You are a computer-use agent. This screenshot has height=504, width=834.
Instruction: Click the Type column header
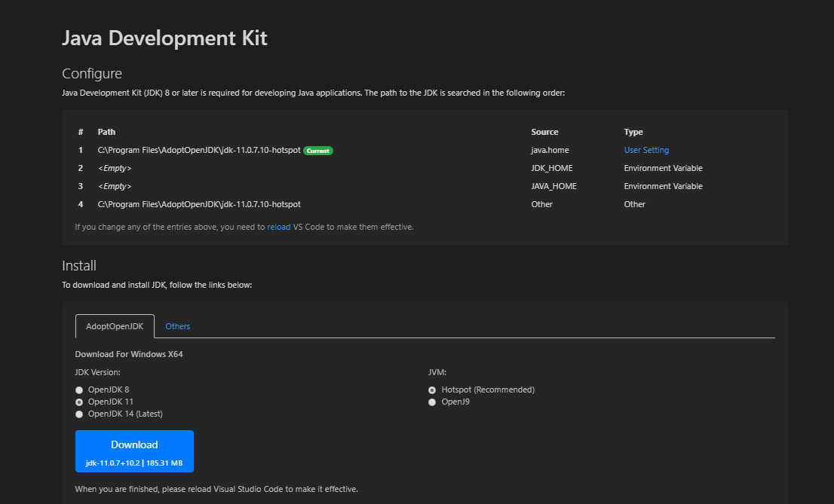(633, 133)
